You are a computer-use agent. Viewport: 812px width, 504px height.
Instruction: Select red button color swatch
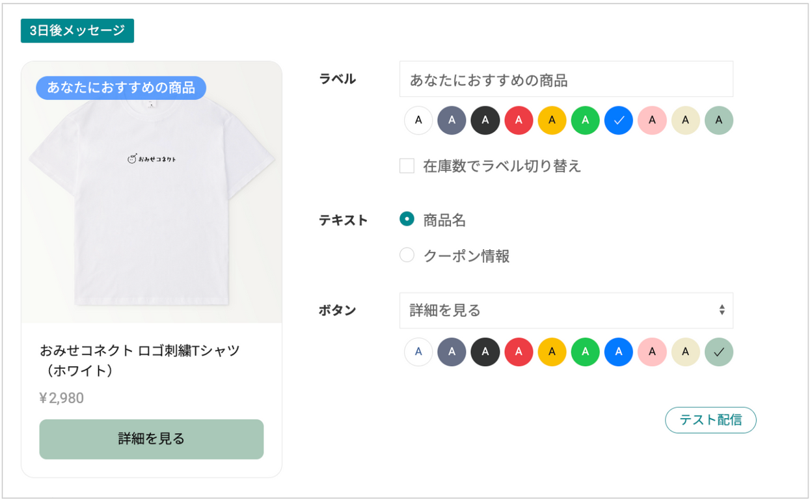[519, 352]
